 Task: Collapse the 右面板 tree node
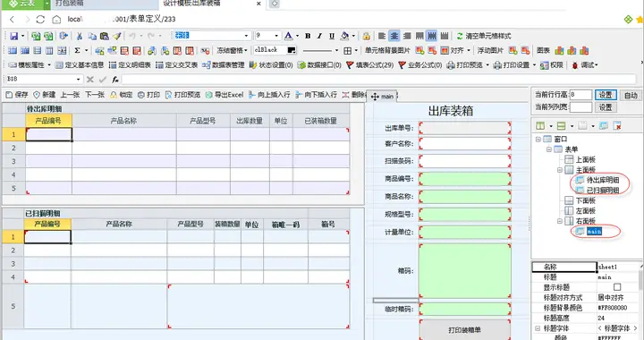(559, 221)
